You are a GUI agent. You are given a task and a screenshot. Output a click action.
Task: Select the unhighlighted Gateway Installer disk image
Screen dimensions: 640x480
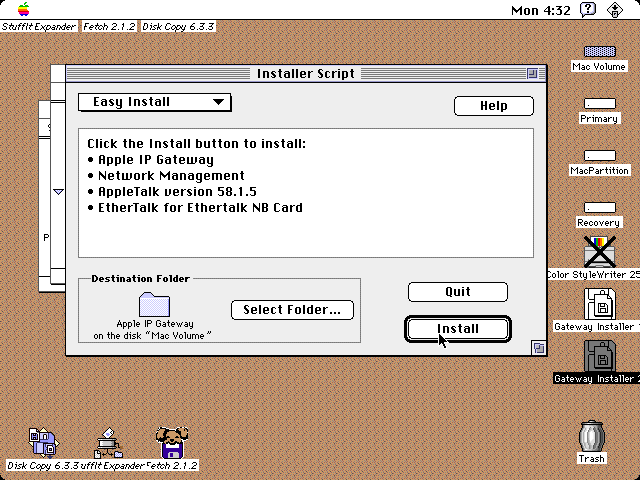click(599, 304)
